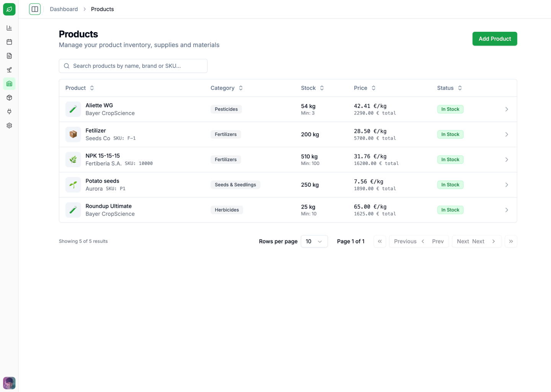551x392 pixels.
Task: Open the analytics bar chart panel
Action: tap(9, 28)
